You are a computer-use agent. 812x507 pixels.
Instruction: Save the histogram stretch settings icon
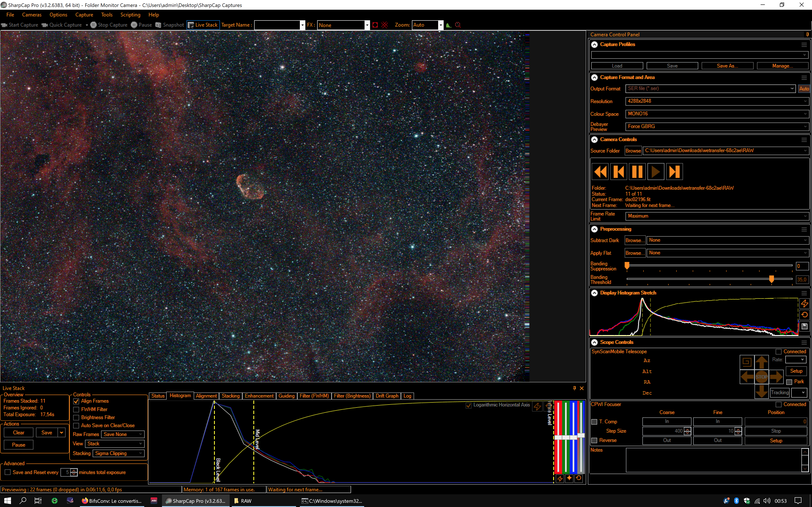click(x=804, y=326)
